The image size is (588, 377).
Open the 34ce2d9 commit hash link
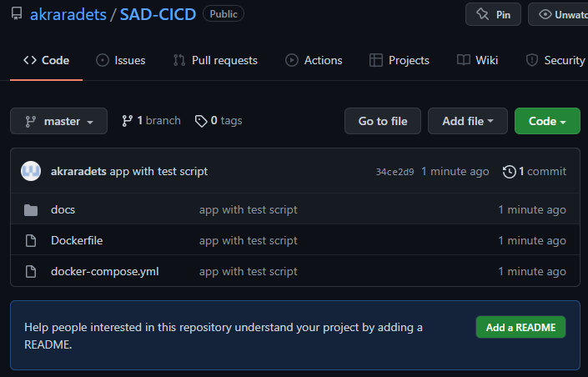(x=395, y=172)
